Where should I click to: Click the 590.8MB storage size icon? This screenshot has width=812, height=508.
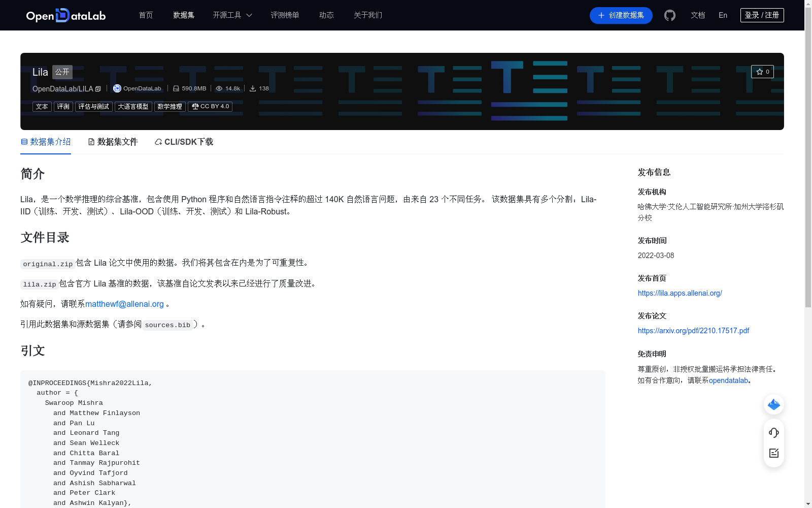click(x=176, y=88)
